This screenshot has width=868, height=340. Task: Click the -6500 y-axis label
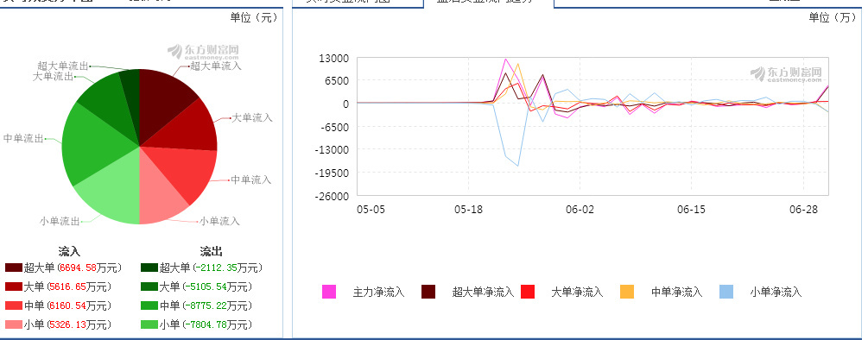click(335, 127)
